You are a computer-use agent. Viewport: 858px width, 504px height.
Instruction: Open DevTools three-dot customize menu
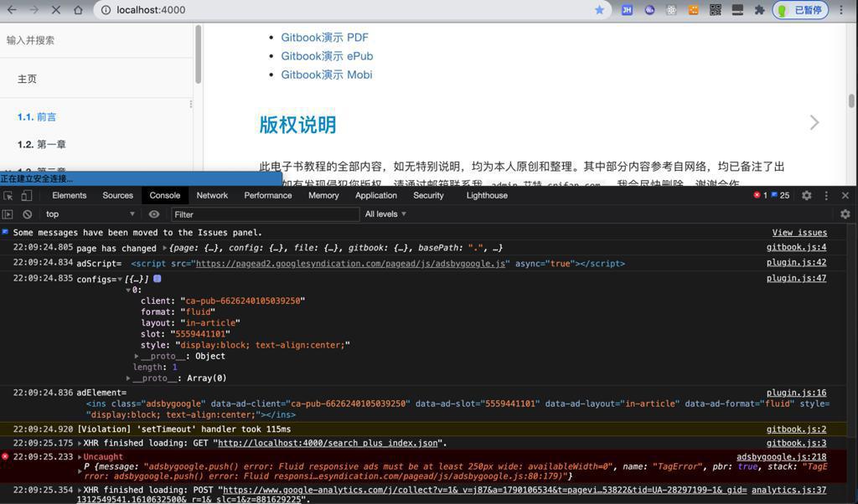[826, 195]
